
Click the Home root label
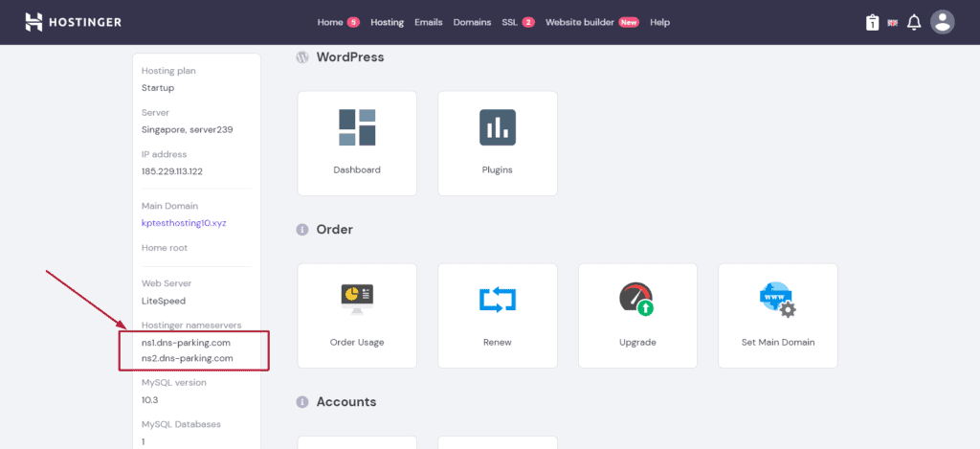coord(165,248)
